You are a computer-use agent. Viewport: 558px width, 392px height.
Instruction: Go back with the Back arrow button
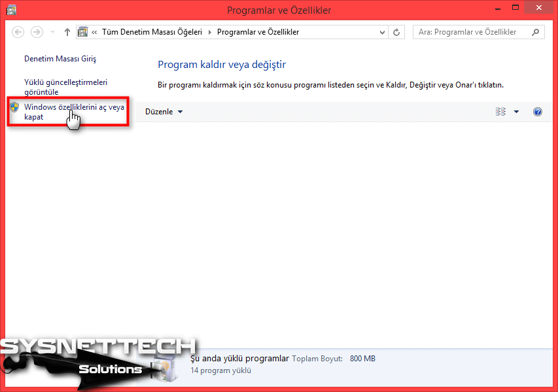pos(18,32)
